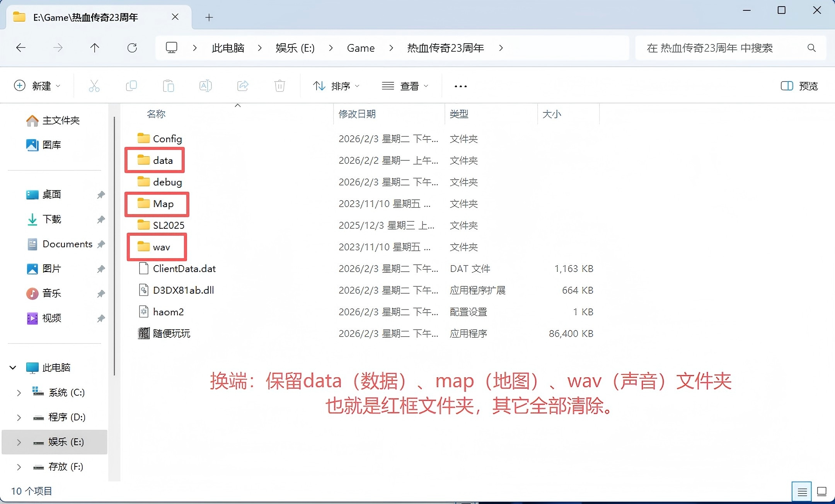Click the Share icon in toolbar

(243, 86)
